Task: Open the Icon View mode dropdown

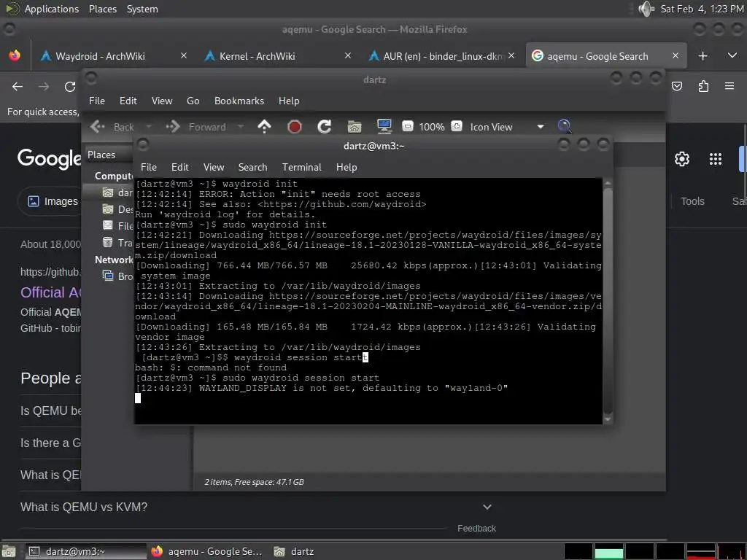Action: [506, 127]
